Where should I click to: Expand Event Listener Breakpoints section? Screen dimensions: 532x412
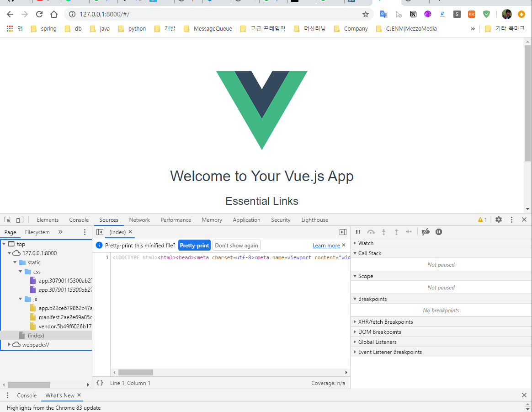point(355,352)
